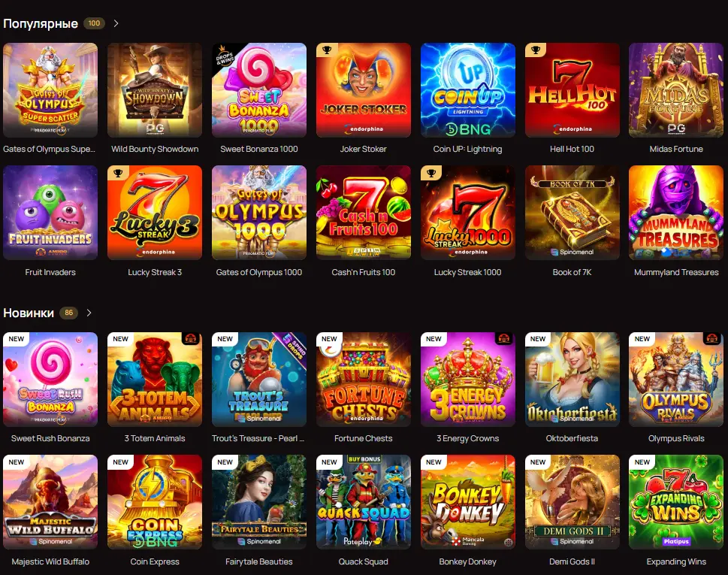Select the Midas Fortune game thumbnail
This screenshot has height=575, width=728.
676,90
